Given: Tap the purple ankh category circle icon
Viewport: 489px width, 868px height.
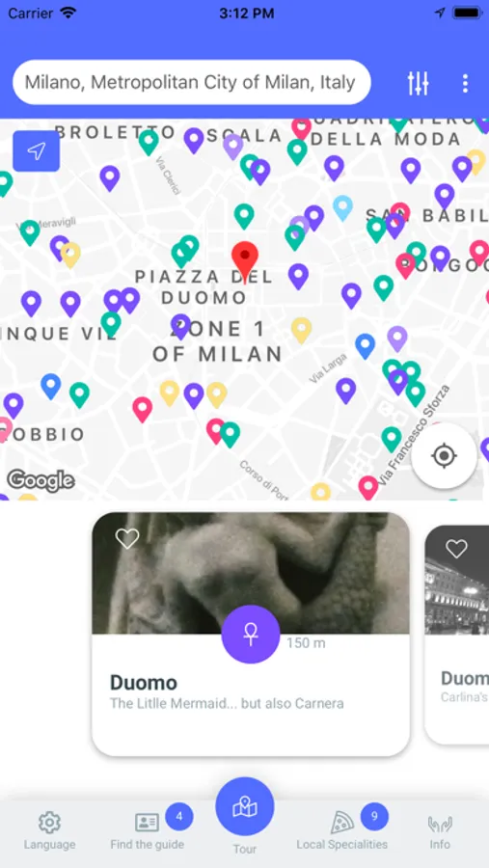Looking at the screenshot, I should click(x=251, y=635).
